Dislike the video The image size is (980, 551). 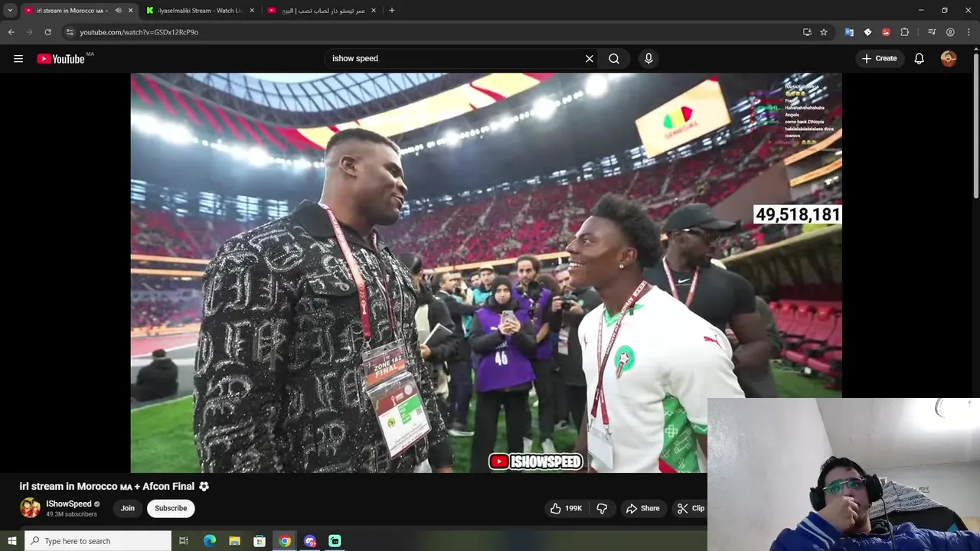point(602,508)
